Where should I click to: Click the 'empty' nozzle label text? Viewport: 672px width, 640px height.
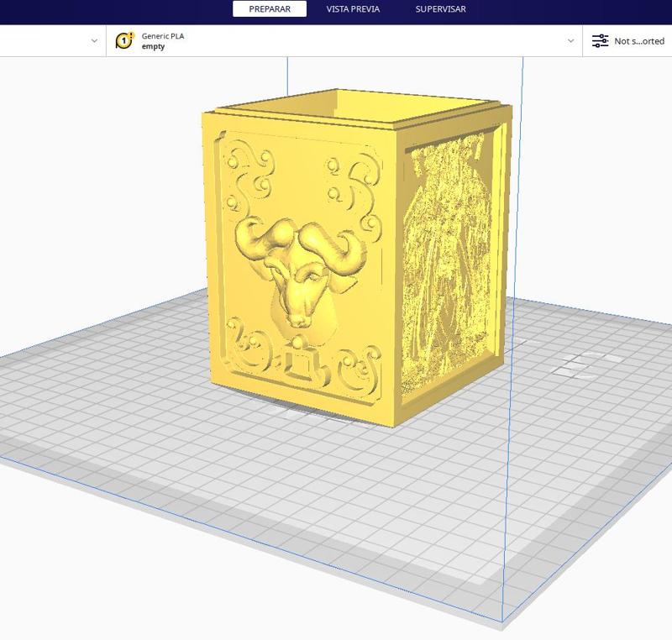(x=153, y=46)
